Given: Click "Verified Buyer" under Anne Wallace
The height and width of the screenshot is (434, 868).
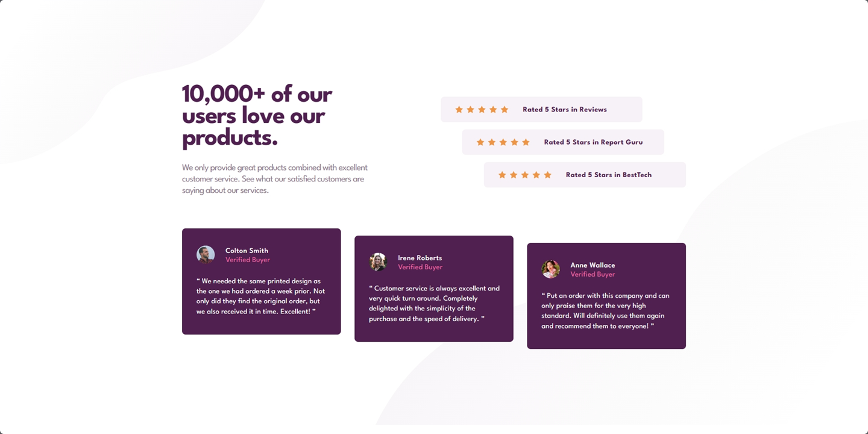Looking at the screenshot, I should pos(593,274).
